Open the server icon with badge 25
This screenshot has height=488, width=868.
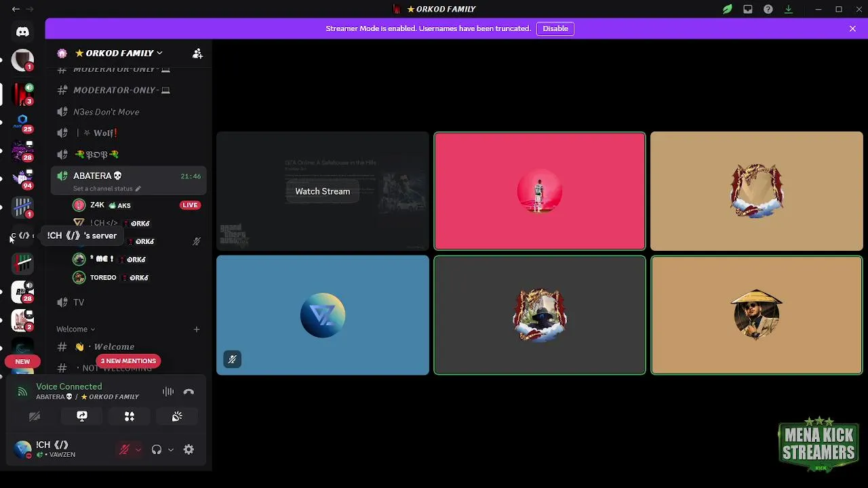tap(22, 123)
